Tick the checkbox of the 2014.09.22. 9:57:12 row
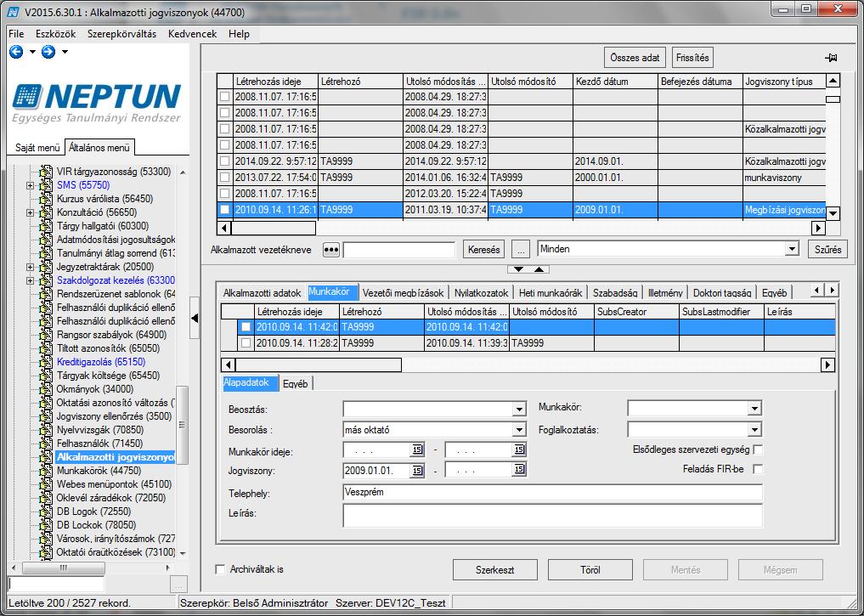Image resolution: width=864 pixels, height=616 pixels. (x=225, y=161)
